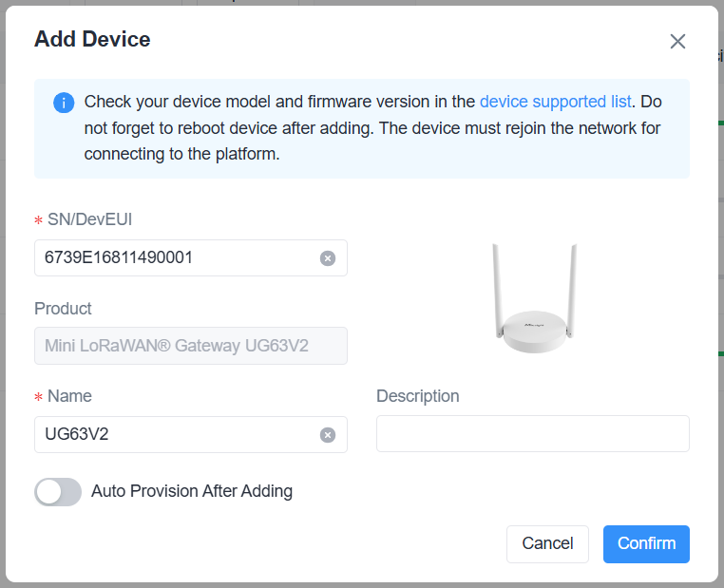Click the empty Description input box

532,433
